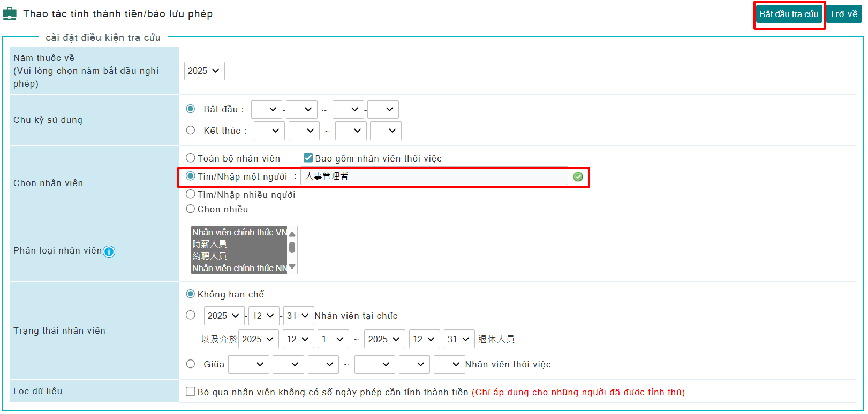868x414 pixels.
Task: Expand first dropdown in Giữa row
Action: (x=248, y=364)
